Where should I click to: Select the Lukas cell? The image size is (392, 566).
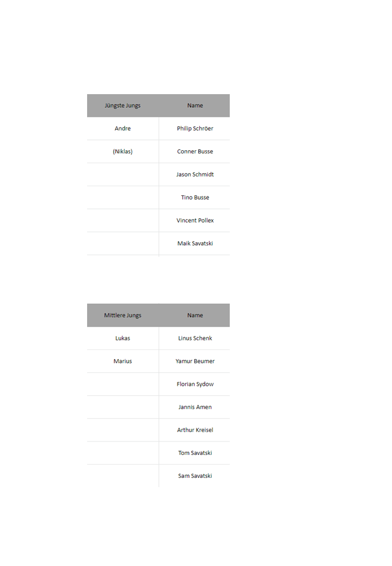pyautogui.click(x=122, y=338)
